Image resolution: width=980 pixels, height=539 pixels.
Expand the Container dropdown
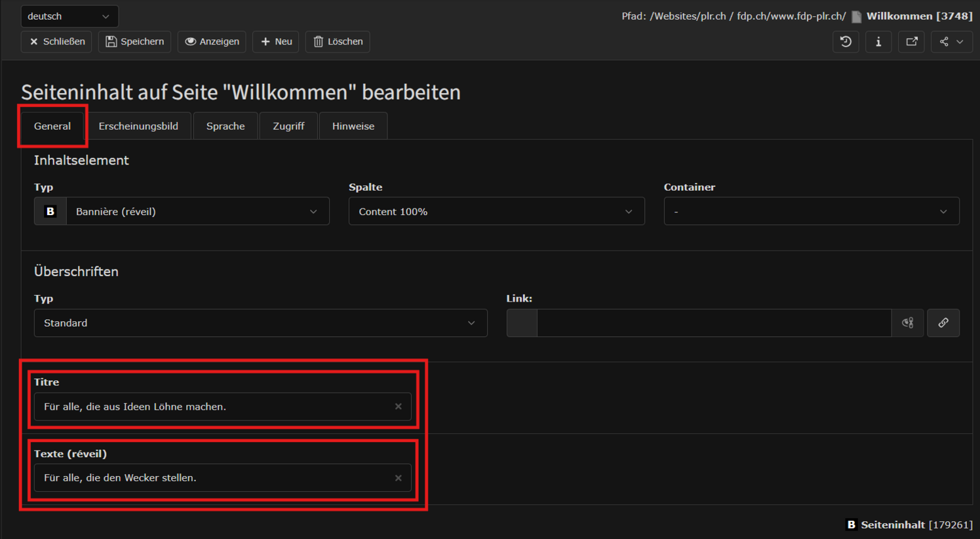coord(812,211)
